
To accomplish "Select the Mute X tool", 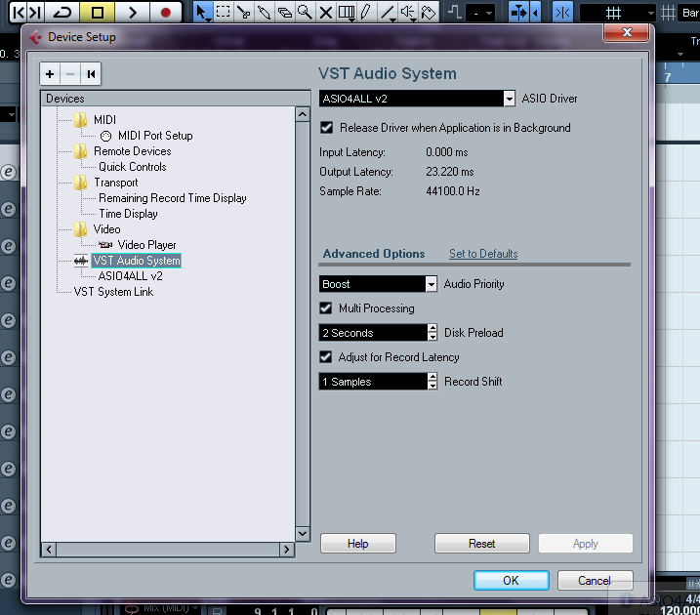I will tap(326, 12).
